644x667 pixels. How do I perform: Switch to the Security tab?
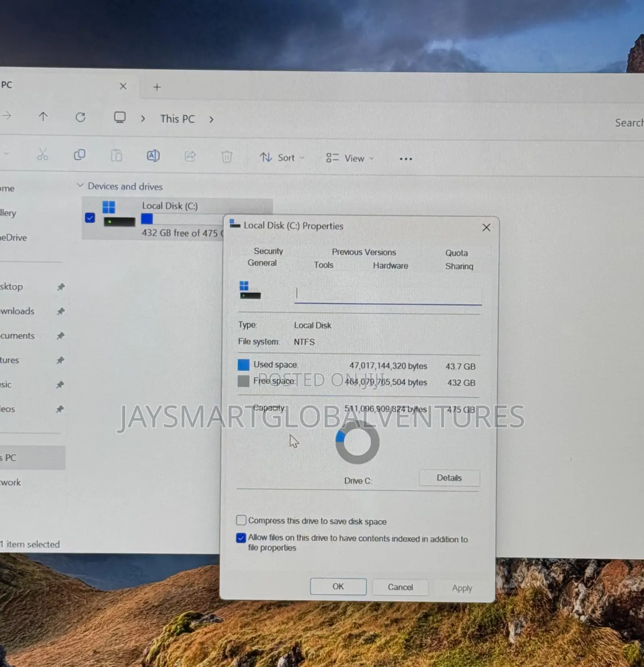pos(268,251)
